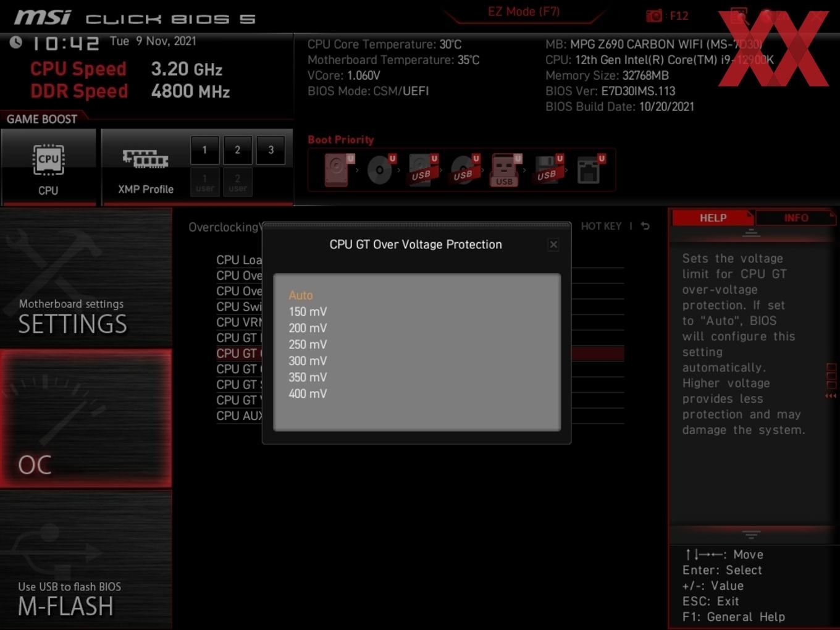
Task: Select XMP user profile 2
Action: click(237, 183)
